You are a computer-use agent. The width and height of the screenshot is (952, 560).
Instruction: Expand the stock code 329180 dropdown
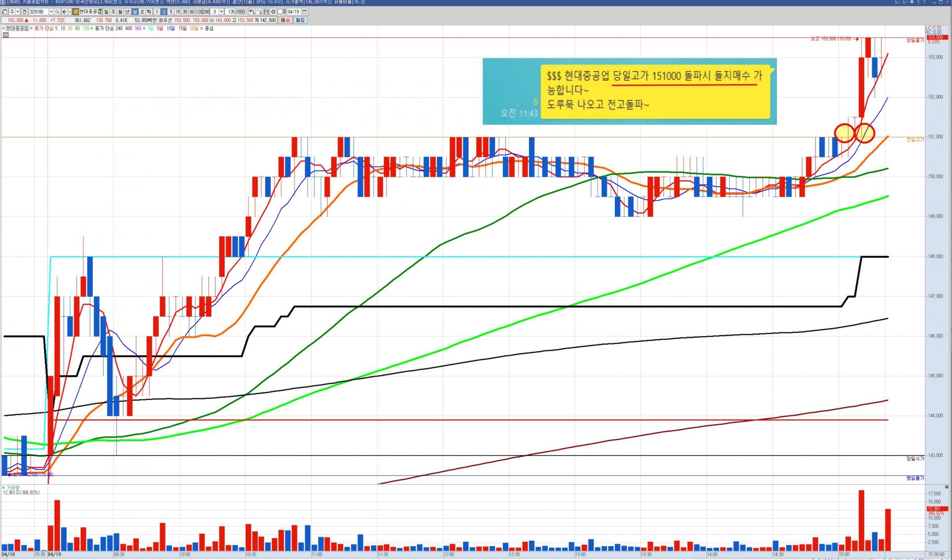[x=51, y=12]
